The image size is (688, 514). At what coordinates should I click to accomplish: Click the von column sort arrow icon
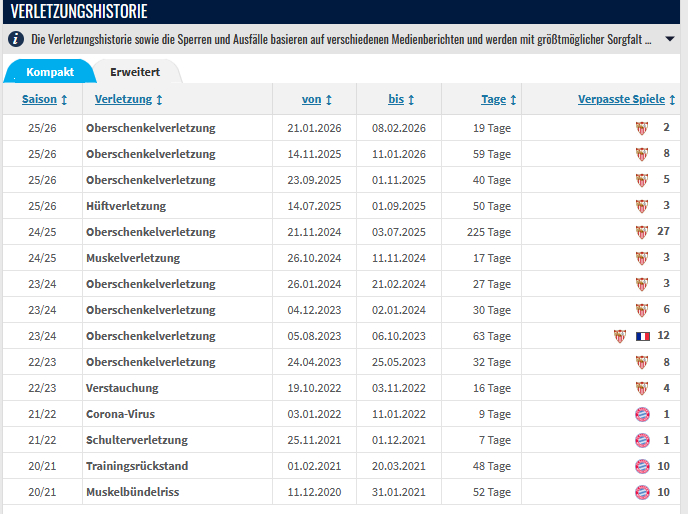329,100
